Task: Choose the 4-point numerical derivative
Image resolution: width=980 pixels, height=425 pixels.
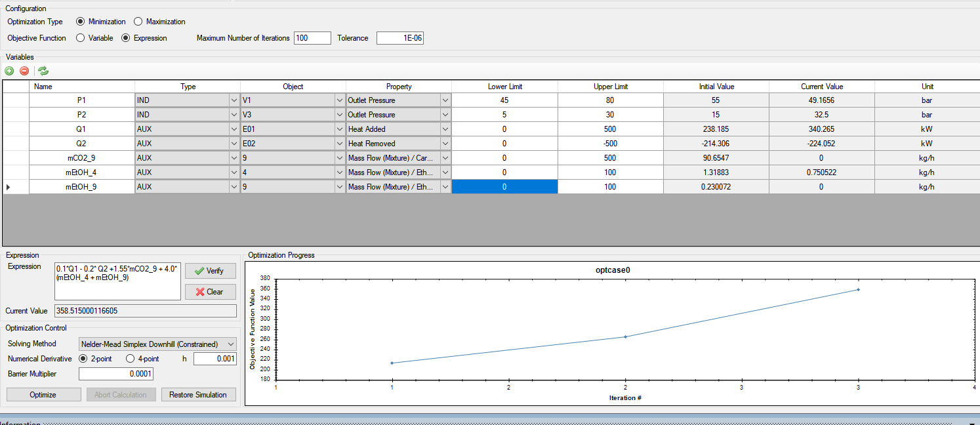Action: (x=131, y=359)
